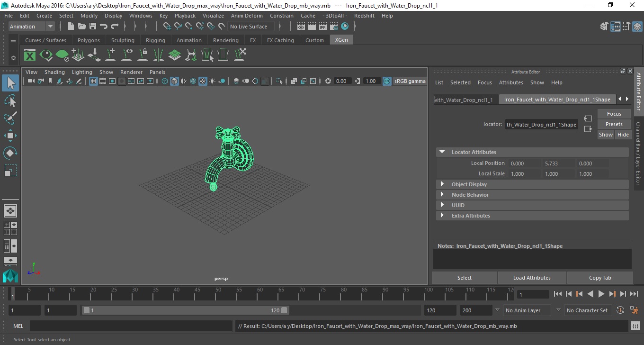644x345 pixels.
Task: Redo the last action arrow
Action: [x=115, y=27]
